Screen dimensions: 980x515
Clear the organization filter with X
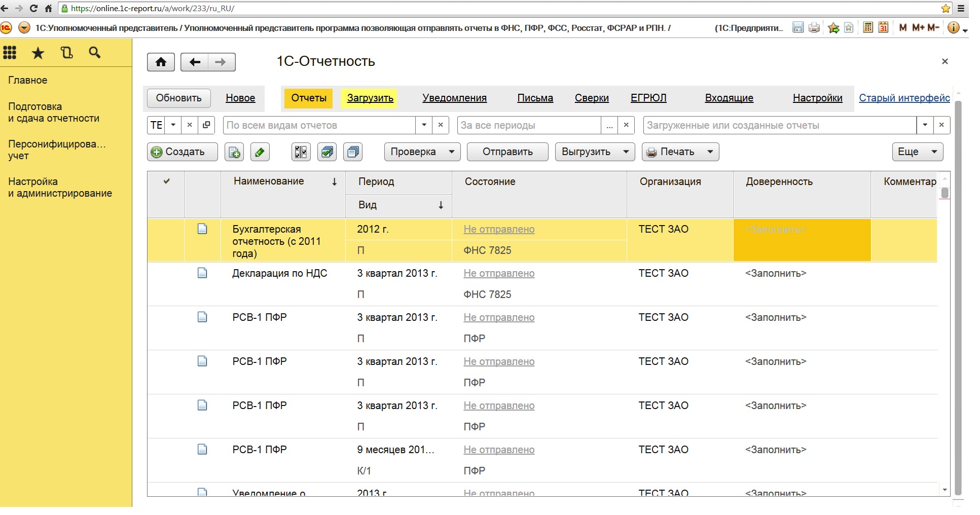click(190, 125)
